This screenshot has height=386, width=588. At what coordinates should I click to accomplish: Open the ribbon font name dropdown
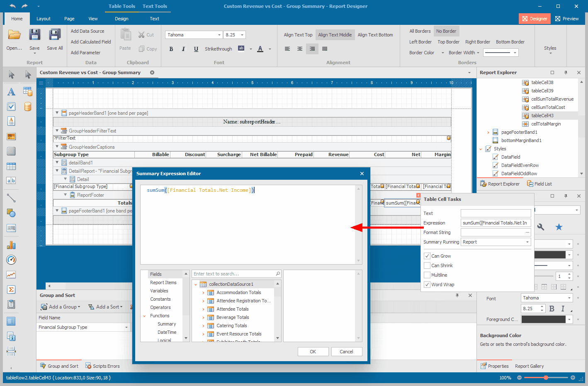click(219, 35)
